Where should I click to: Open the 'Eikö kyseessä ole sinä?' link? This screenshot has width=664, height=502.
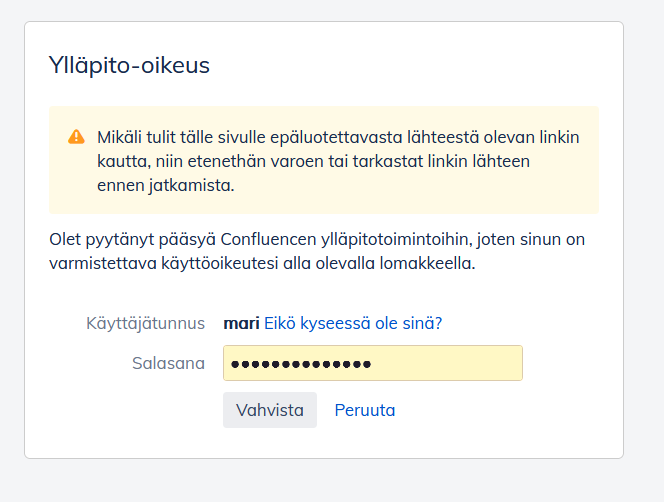[353, 323]
